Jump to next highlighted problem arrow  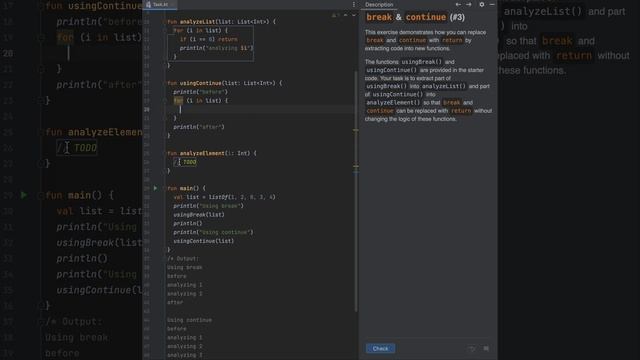click(353, 15)
